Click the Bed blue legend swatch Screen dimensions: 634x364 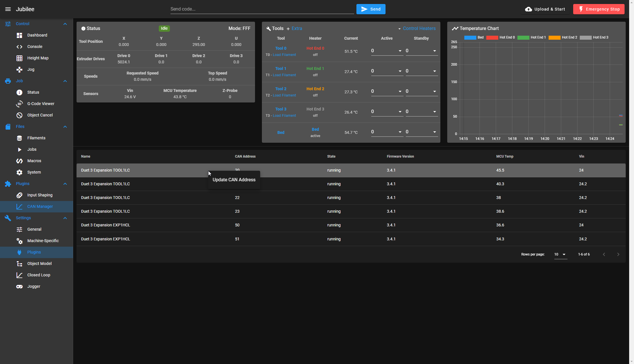470,37
